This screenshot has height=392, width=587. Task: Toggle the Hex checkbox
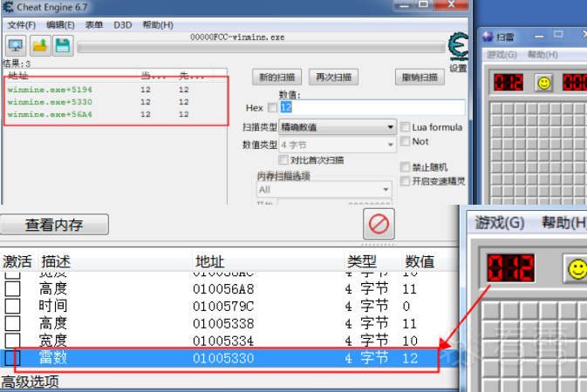(272, 108)
